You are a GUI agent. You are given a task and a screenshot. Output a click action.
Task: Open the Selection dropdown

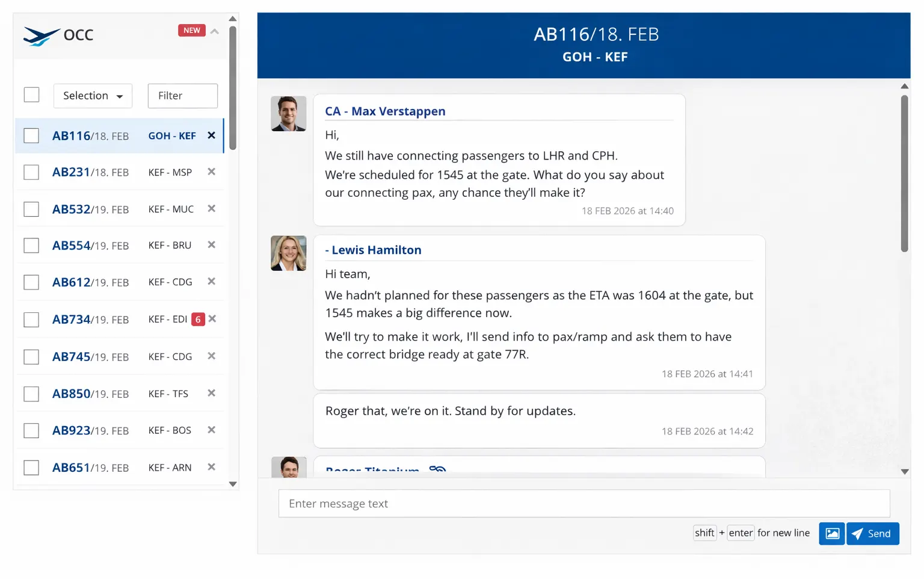(x=93, y=96)
